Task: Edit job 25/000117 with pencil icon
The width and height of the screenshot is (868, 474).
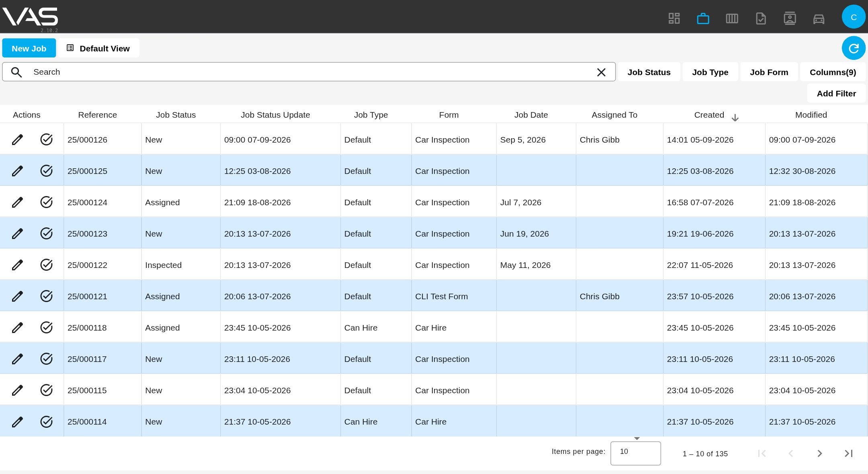Action: [x=17, y=359]
